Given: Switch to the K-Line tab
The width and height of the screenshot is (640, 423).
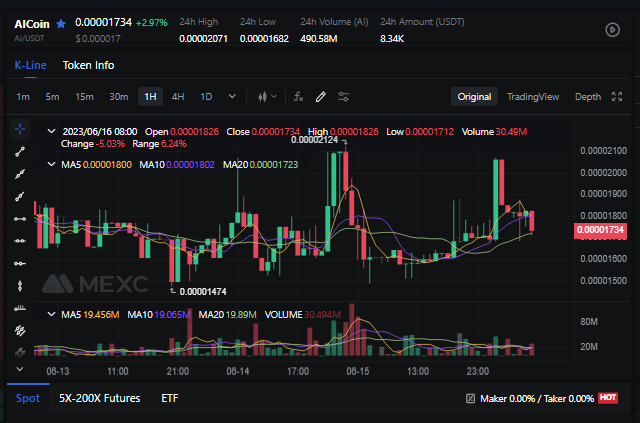Looking at the screenshot, I should [x=30, y=65].
